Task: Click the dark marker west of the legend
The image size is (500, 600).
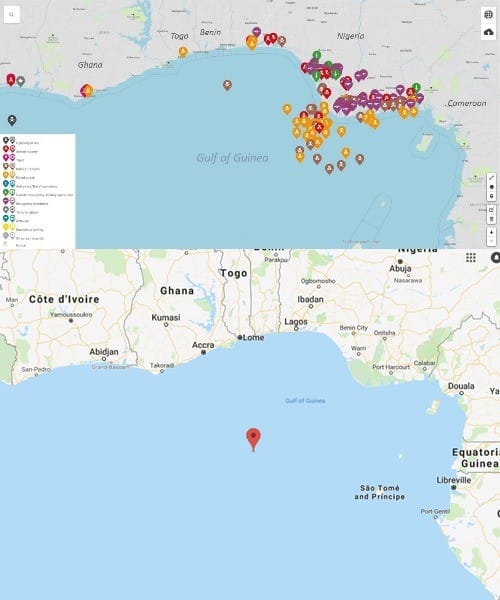Action: (x=12, y=120)
